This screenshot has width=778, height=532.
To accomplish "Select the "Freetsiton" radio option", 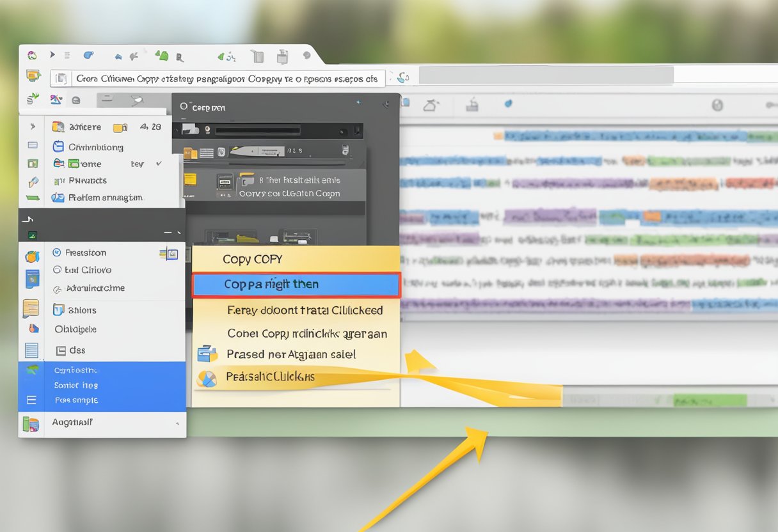I will coord(57,253).
